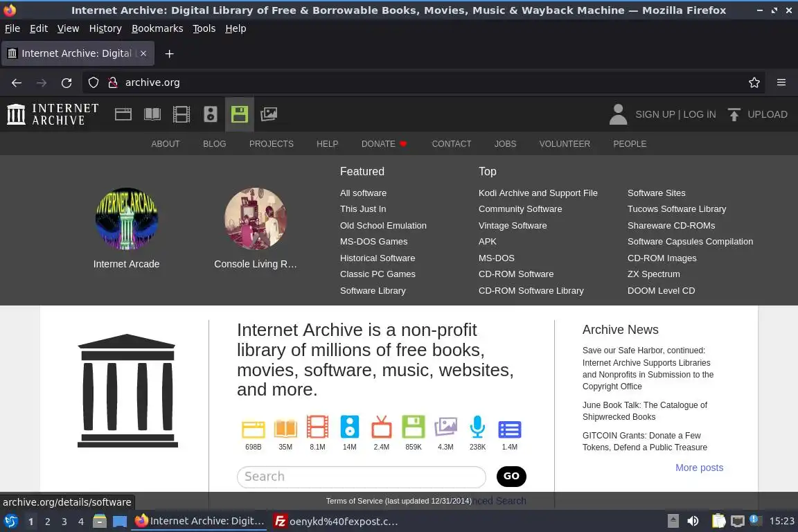Open the VOLUNTEER nav link
Viewport: 798px width, 532px height.
point(565,144)
